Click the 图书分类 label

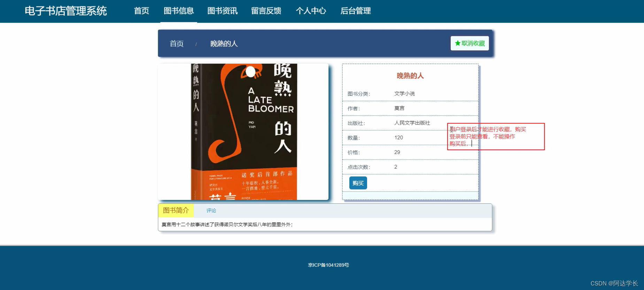point(359,94)
